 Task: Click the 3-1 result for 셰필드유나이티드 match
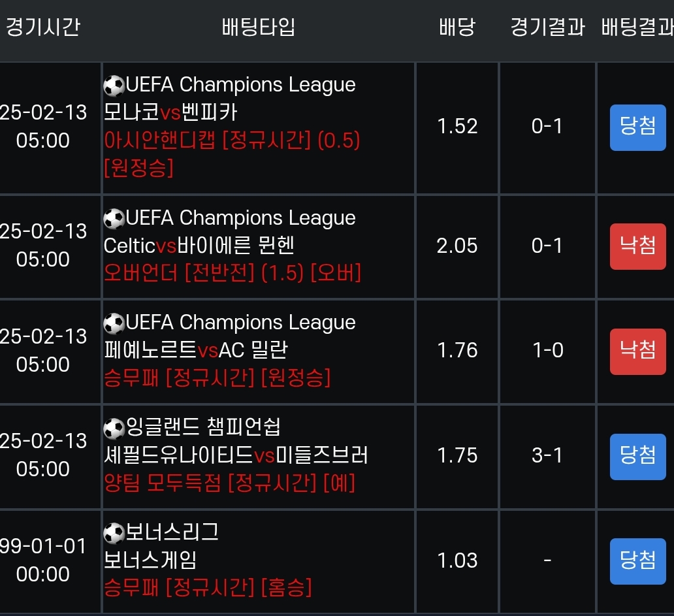pos(547,455)
